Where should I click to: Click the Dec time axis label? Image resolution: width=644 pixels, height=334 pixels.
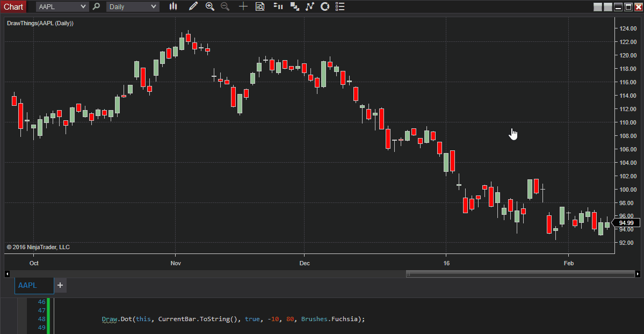305,263
